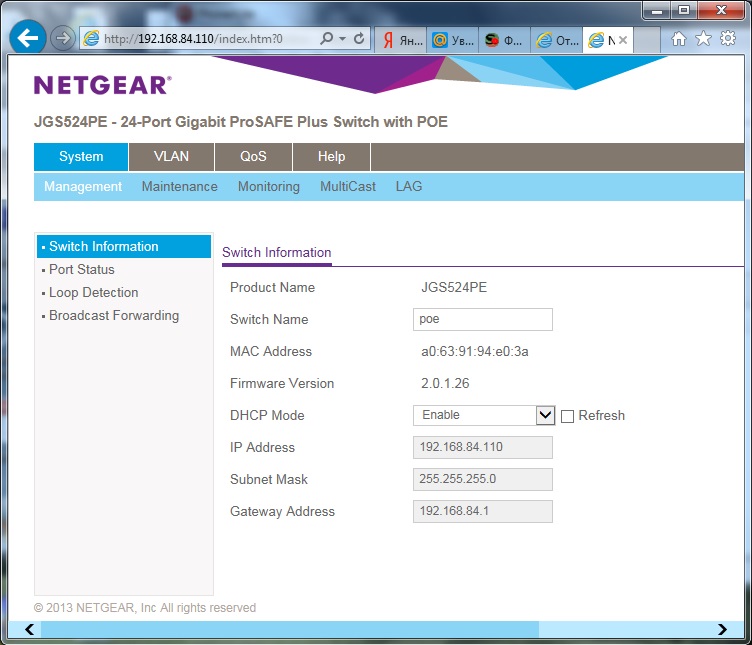Click the MAC address value a0:63:91:94:e0:3a

point(475,352)
